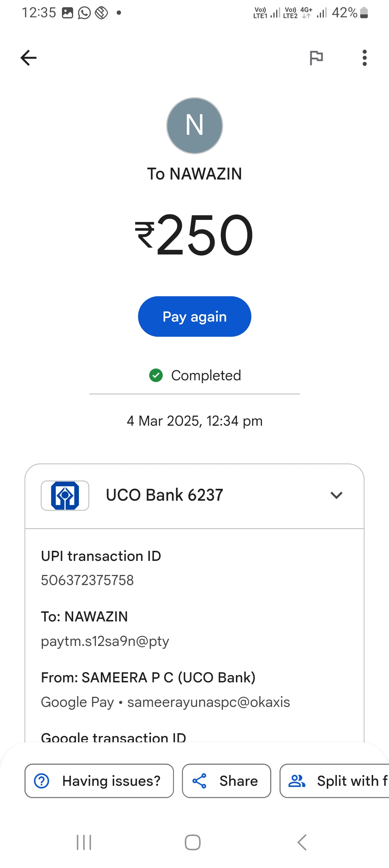The height and width of the screenshot is (868, 389).
Task: Tap the back arrow icon
Action: [28, 58]
